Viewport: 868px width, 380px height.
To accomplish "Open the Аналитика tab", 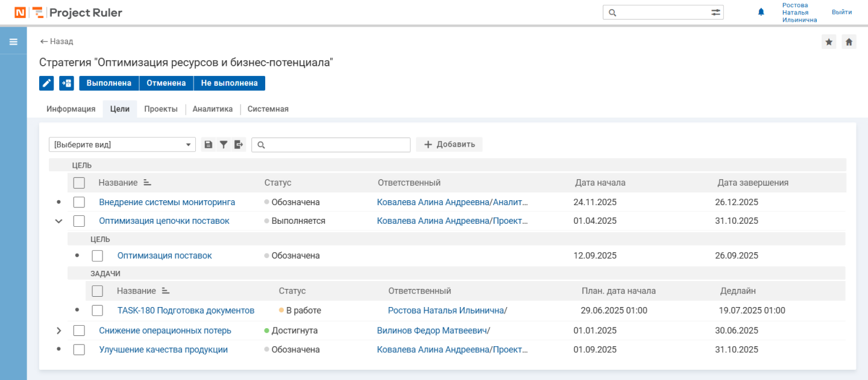I will (x=212, y=109).
